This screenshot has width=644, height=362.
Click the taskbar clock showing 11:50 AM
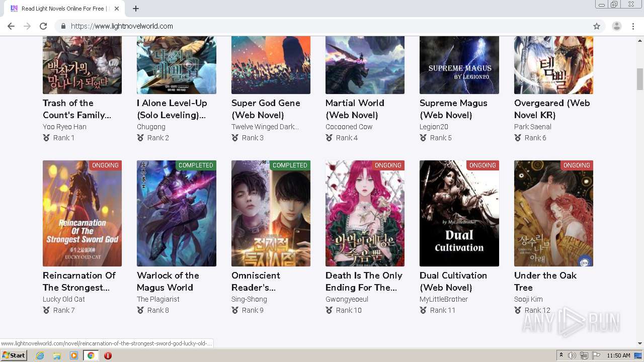(x=618, y=355)
